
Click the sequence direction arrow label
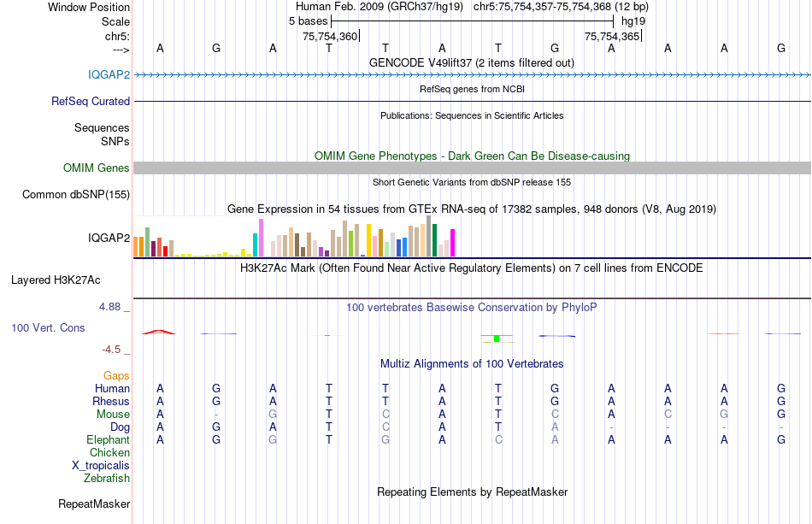point(121,50)
